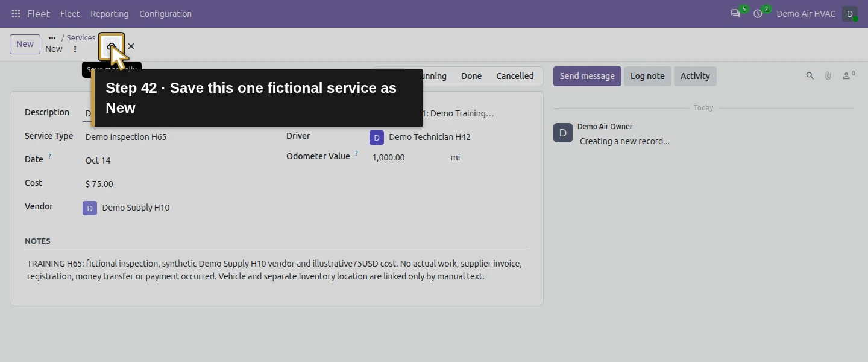The width and height of the screenshot is (868, 362).
Task: Search the chatter messages
Action: (810, 76)
